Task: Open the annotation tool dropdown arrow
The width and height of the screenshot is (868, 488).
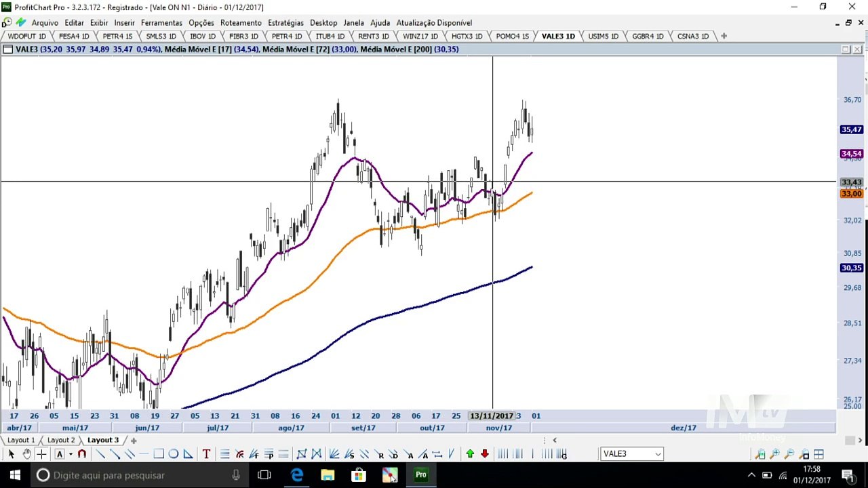Action: (70, 454)
